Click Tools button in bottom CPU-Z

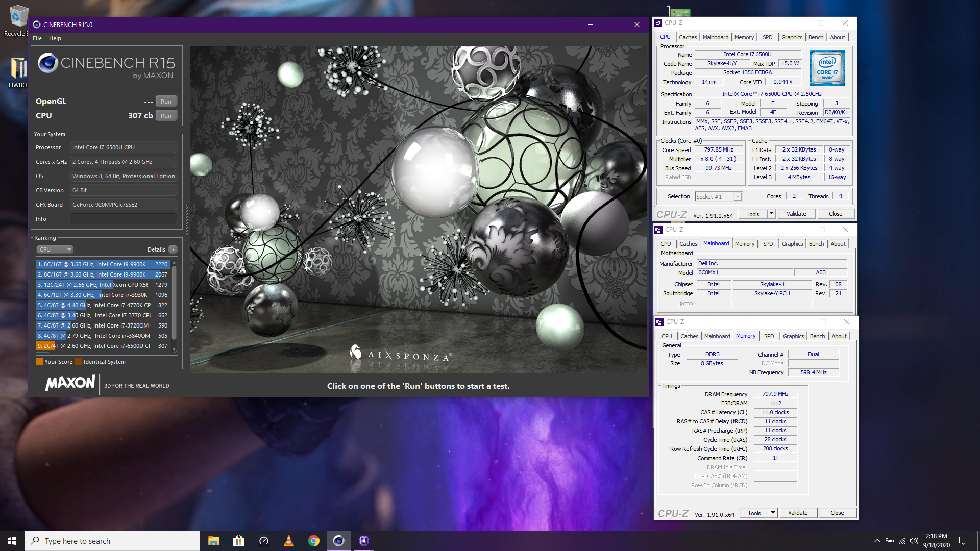click(754, 513)
